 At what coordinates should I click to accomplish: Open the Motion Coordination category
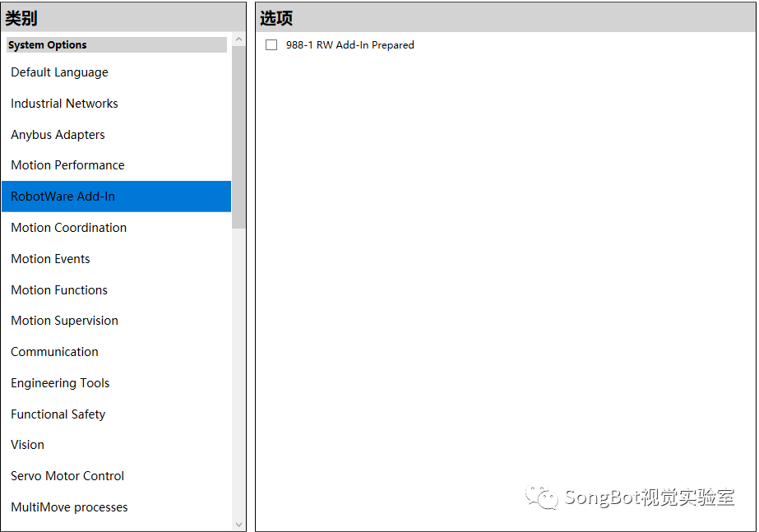pos(117,228)
